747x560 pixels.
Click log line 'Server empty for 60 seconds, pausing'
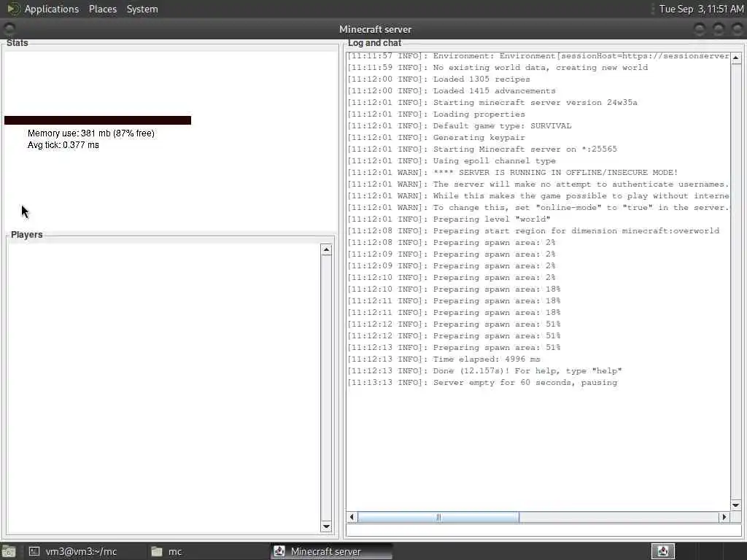tap(525, 382)
